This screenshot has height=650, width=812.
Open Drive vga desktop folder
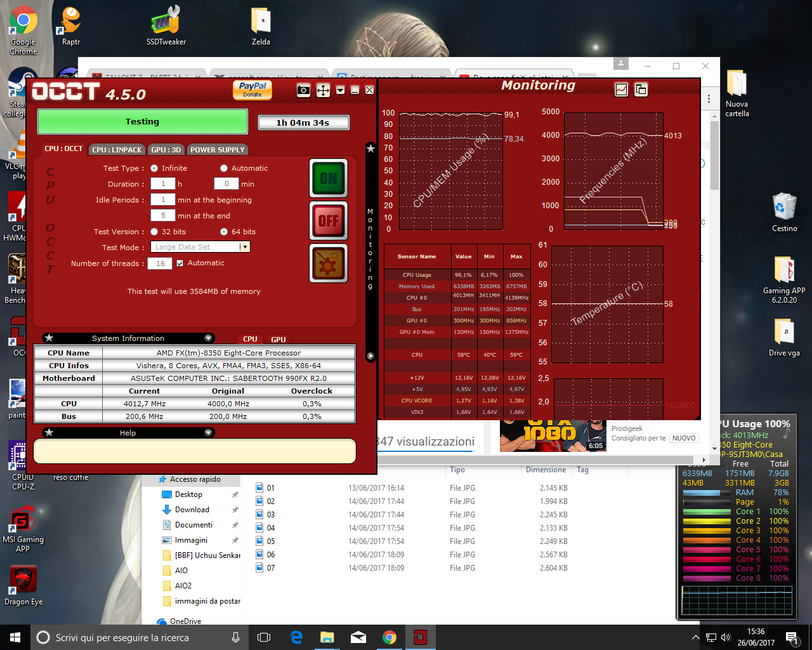785,337
